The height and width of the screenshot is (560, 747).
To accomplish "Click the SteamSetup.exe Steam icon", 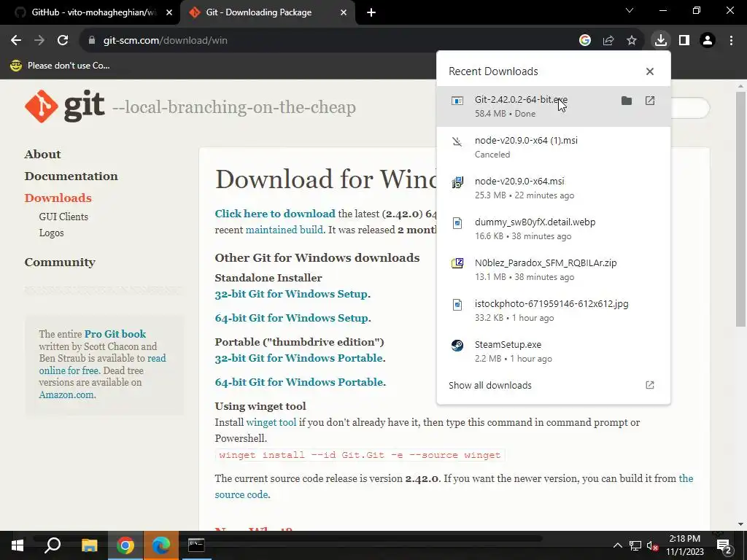I will [457, 345].
